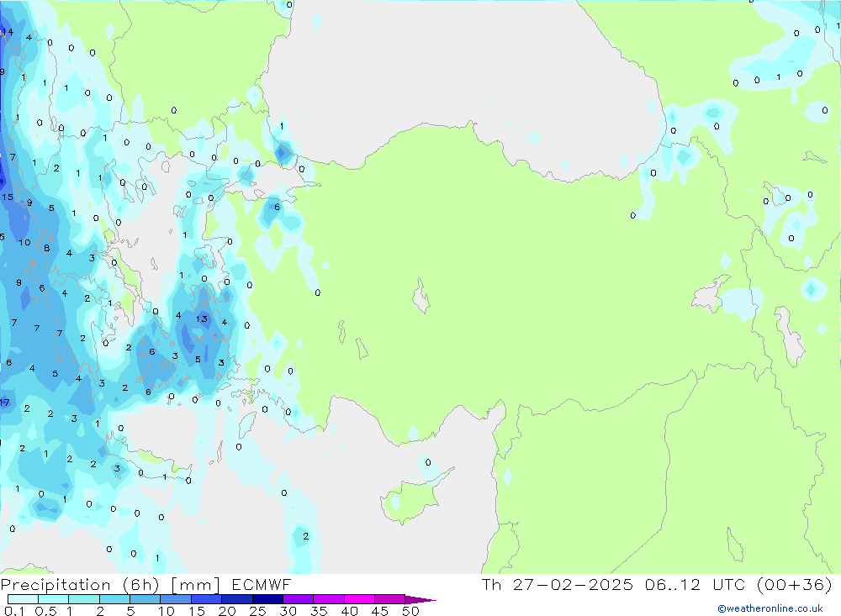Click the 40–45 mm magenta legend swatch

click(x=359, y=599)
